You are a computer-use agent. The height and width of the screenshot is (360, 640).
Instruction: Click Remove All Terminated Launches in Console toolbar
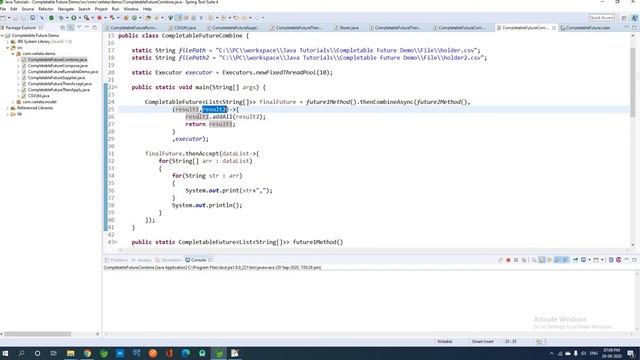point(524,260)
